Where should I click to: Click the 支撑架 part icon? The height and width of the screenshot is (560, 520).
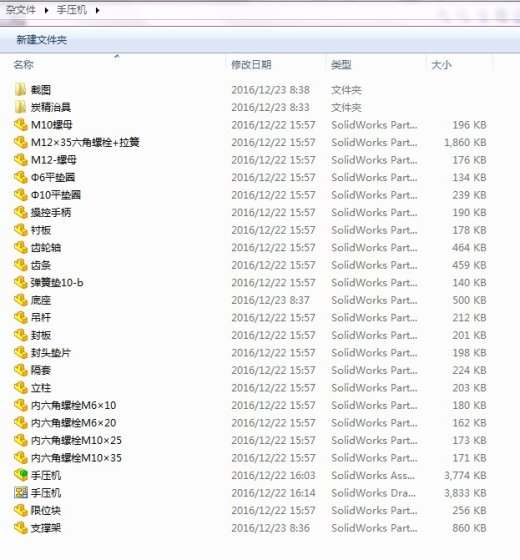(x=21, y=527)
